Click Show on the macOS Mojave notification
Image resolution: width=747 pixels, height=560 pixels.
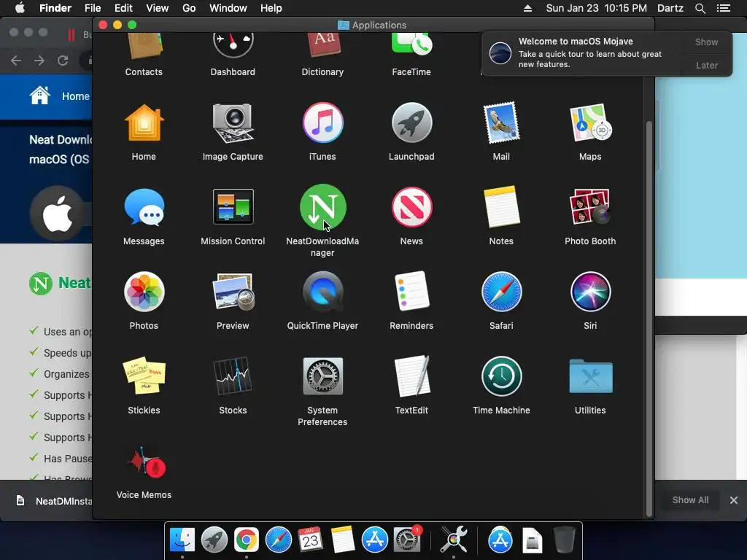706,42
